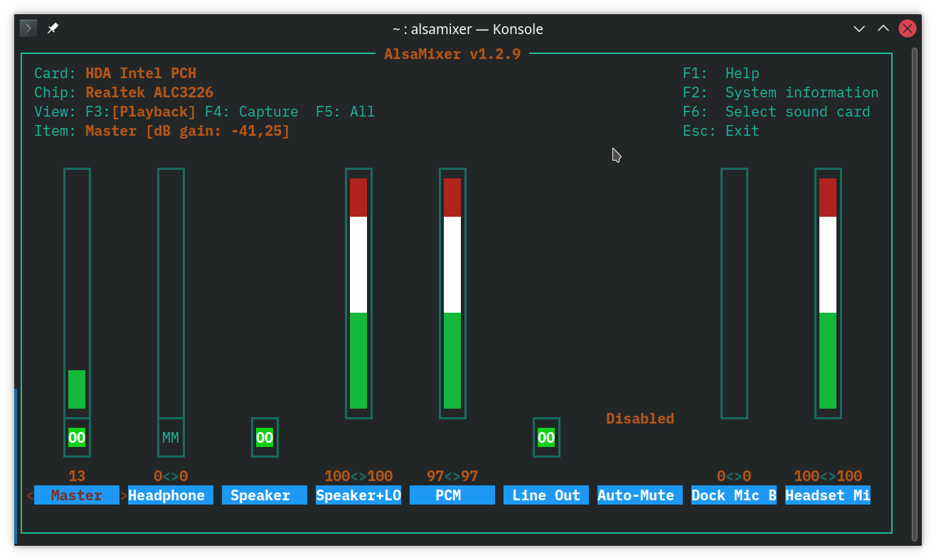This screenshot has width=936, height=560.
Task: Click the Auto-Mute Disabled value
Action: click(x=640, y=419)
